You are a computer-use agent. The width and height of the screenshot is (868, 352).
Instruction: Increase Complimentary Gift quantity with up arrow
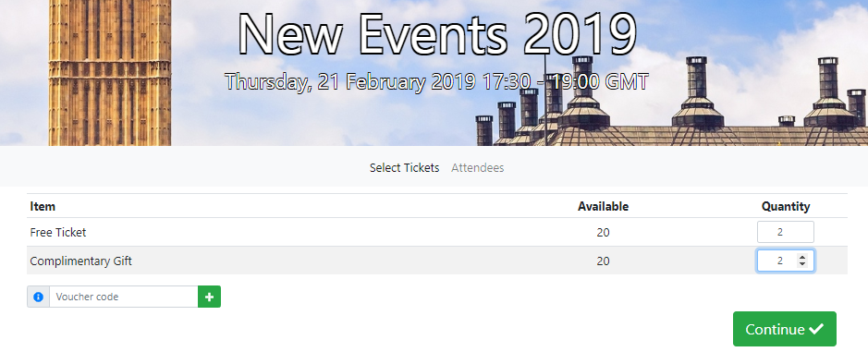802,258
